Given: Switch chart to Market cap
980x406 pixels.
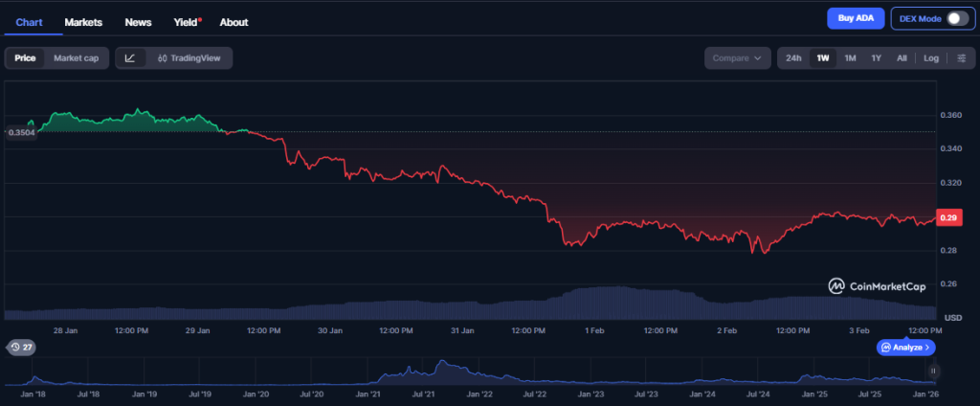Looking at the screenshot, I should click(76, 58).
